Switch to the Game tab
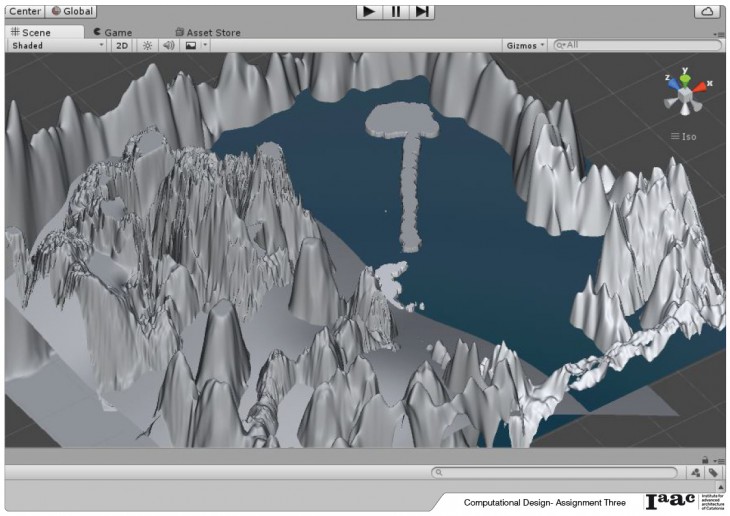The image size is (730, 516). point(111,32)
